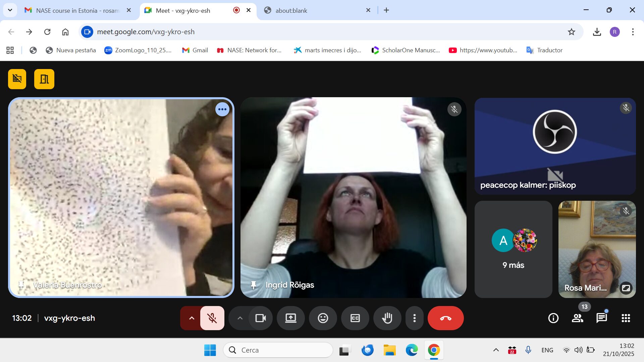Image resolution: width=644 pixels, height=362 pixels.
Task: Open the activities grid icon
Action: tap(626, 318)
